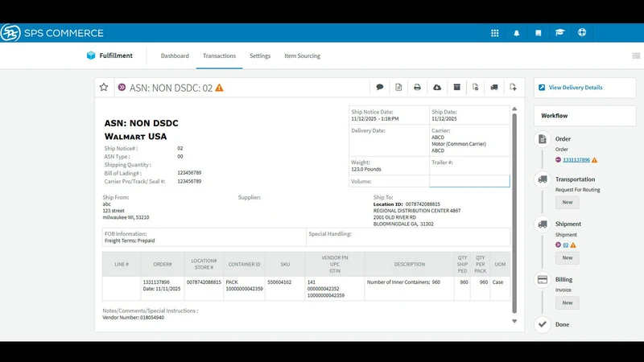Click the add document plus icon

tap(513, 87)
